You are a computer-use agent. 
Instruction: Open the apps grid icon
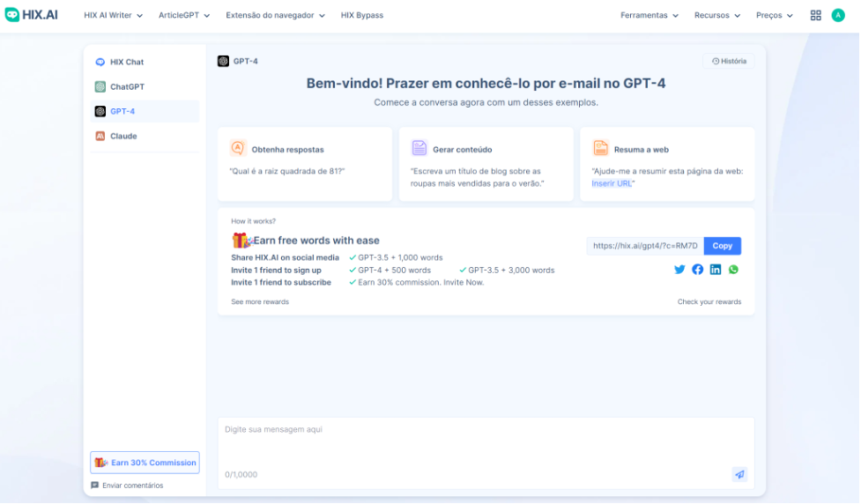pyautogui.click(x=817, y=15)
